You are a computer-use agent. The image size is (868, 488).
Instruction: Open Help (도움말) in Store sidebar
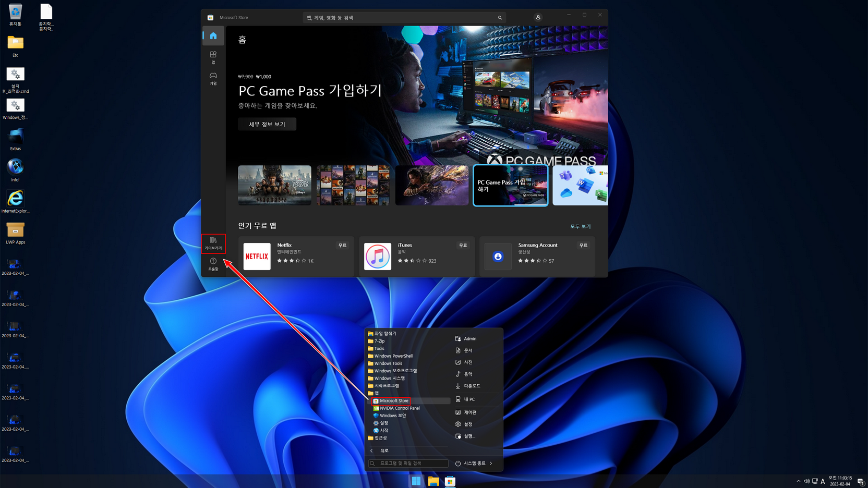[213, 264]
